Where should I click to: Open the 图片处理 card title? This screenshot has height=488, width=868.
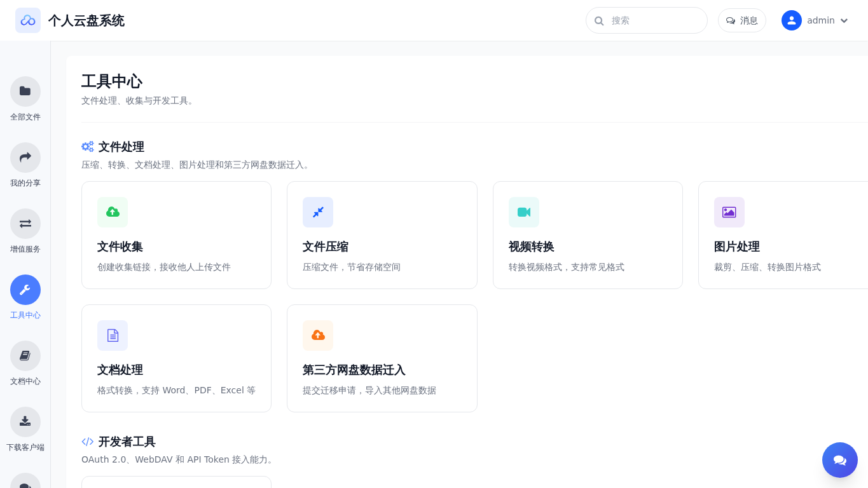(x=737, y=247)
